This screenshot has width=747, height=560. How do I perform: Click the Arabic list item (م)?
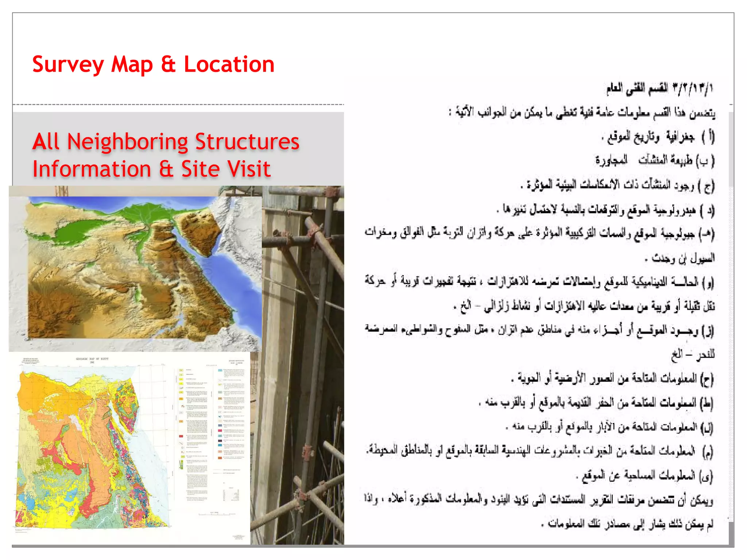[x=540, y=451]
